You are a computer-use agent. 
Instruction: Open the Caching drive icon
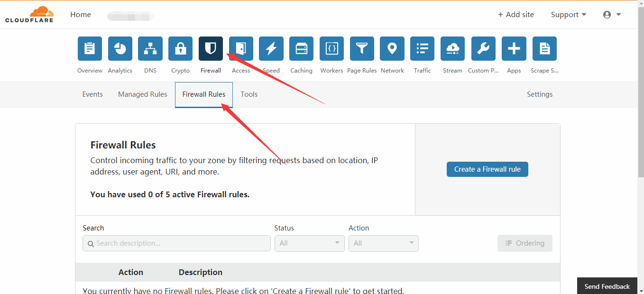[x=301, y=49]
